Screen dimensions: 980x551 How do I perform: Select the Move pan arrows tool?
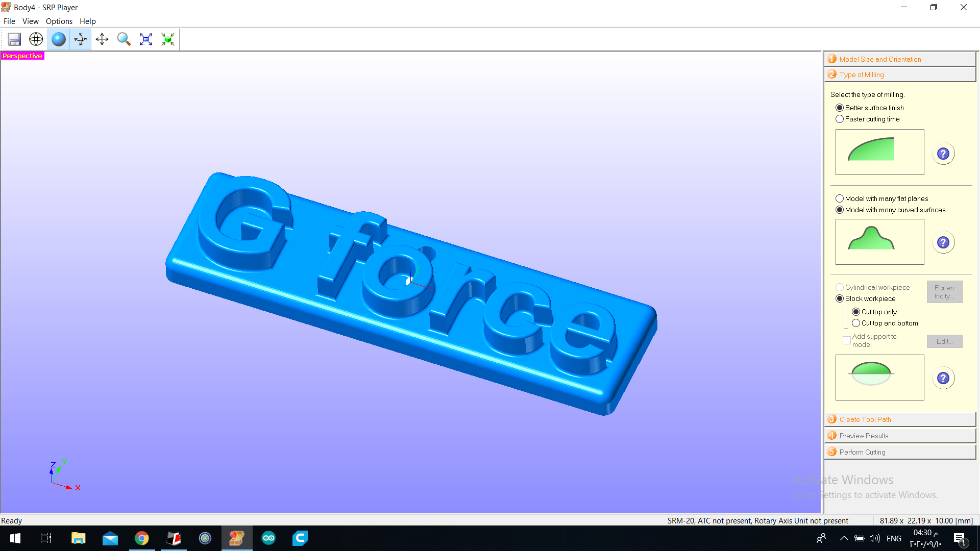[102, 39]
